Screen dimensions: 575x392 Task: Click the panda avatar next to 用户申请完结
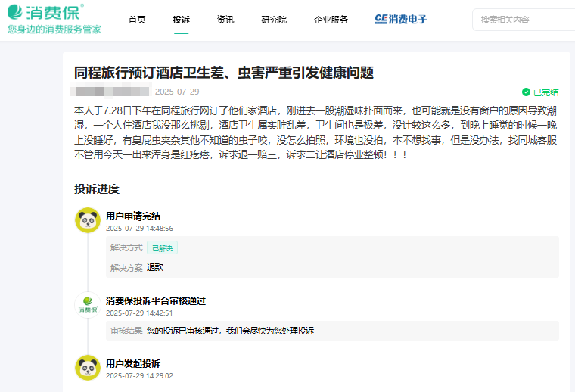pyautogui.click(x=88, y=220)
